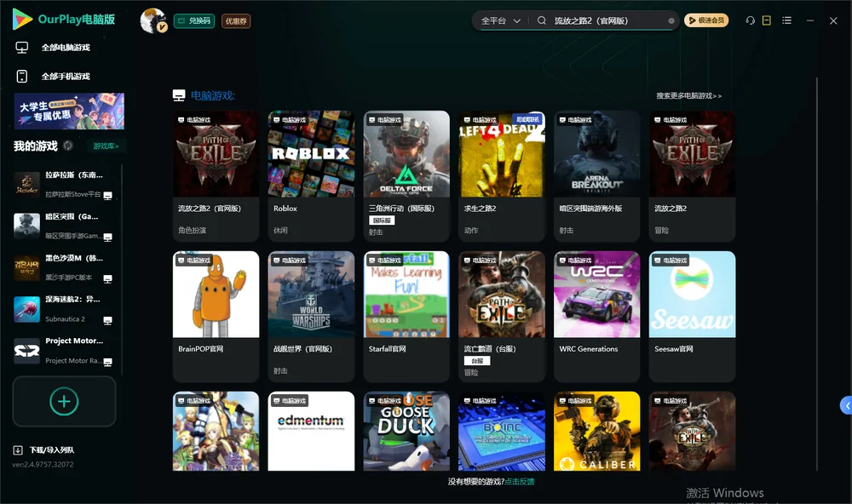
Task: Click the PC icon beside Subnautica 2
Action: point(107,320)
